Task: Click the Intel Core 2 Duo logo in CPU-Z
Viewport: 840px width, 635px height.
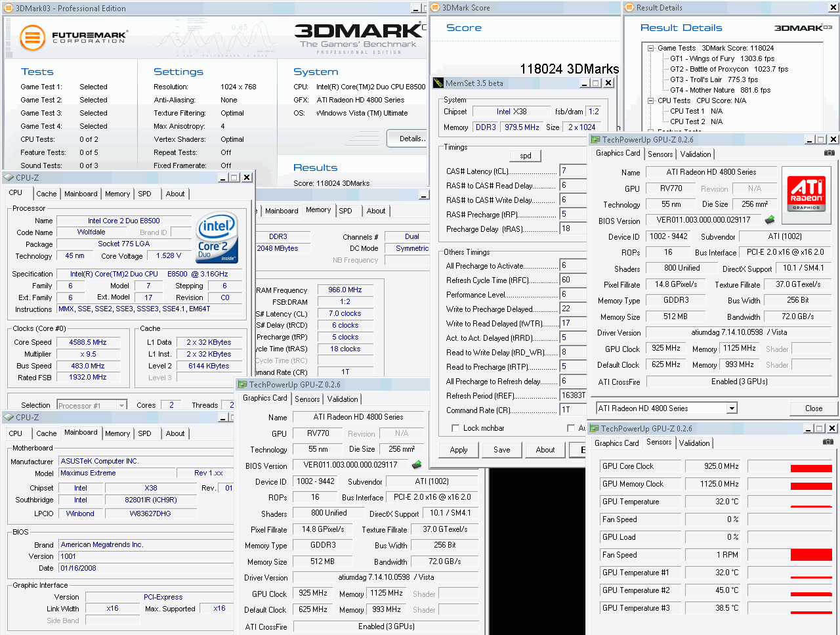Action: tap(217, 237)
